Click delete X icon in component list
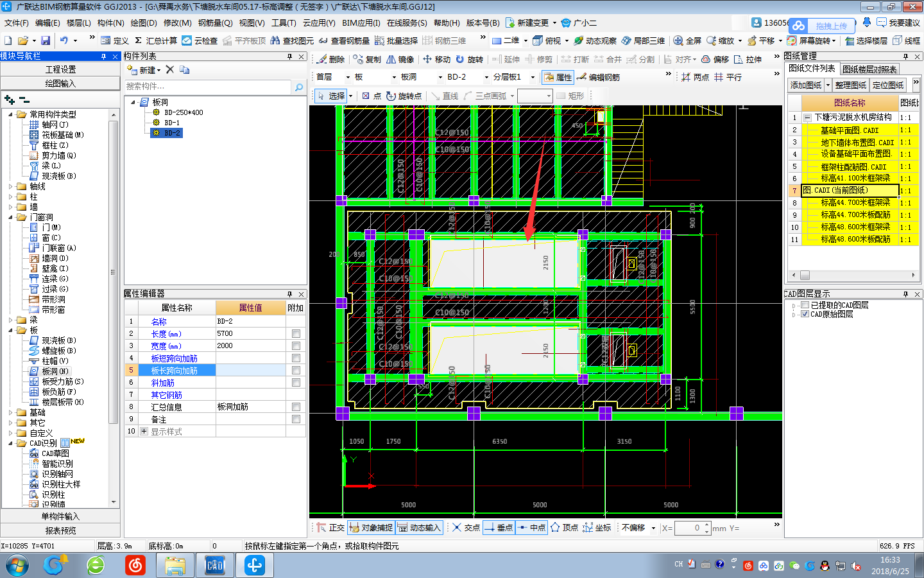The image size is (924, 578). 169,69
